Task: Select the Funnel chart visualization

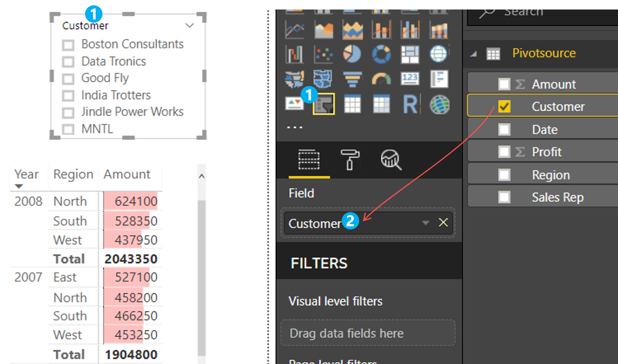Action: coord(352,79)
